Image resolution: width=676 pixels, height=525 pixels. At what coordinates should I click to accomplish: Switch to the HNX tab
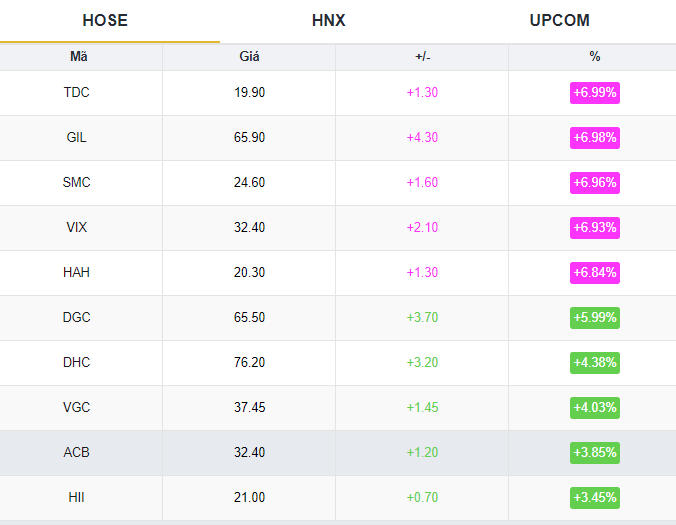[x=329, y=21]
